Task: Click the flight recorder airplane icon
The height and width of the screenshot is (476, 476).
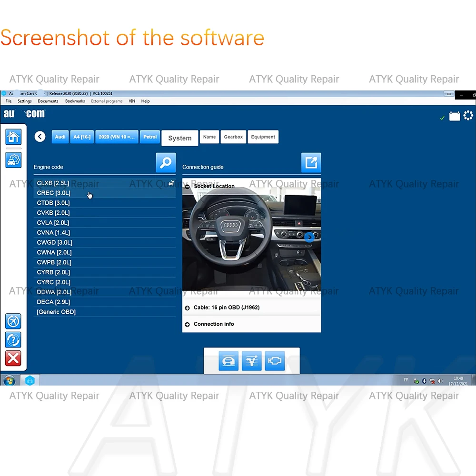Action: (13, 321)
